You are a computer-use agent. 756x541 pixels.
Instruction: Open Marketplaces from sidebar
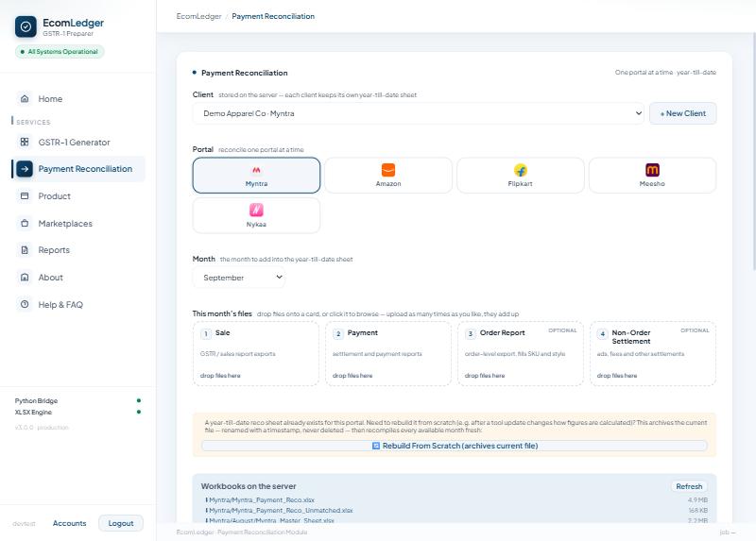(x=78, y=224)
